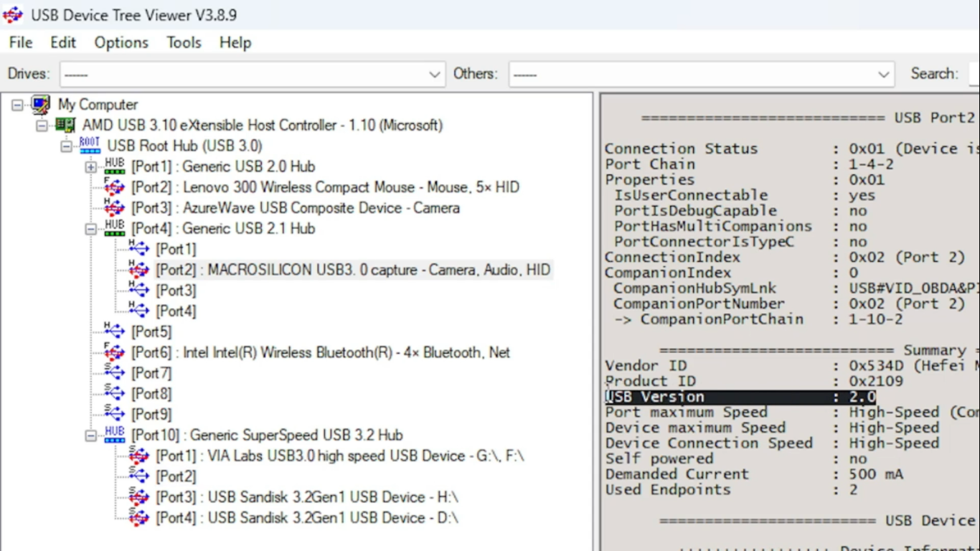
Task: Click the AMD USB host controller icon
Action: click(x=66, y=125)
